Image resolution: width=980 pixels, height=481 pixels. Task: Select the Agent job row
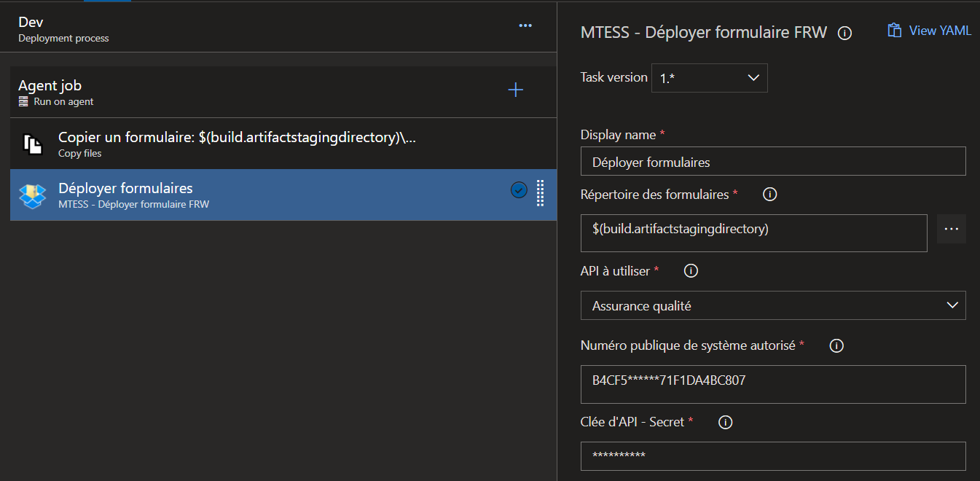pyautogui.click(x=283, y=92)
